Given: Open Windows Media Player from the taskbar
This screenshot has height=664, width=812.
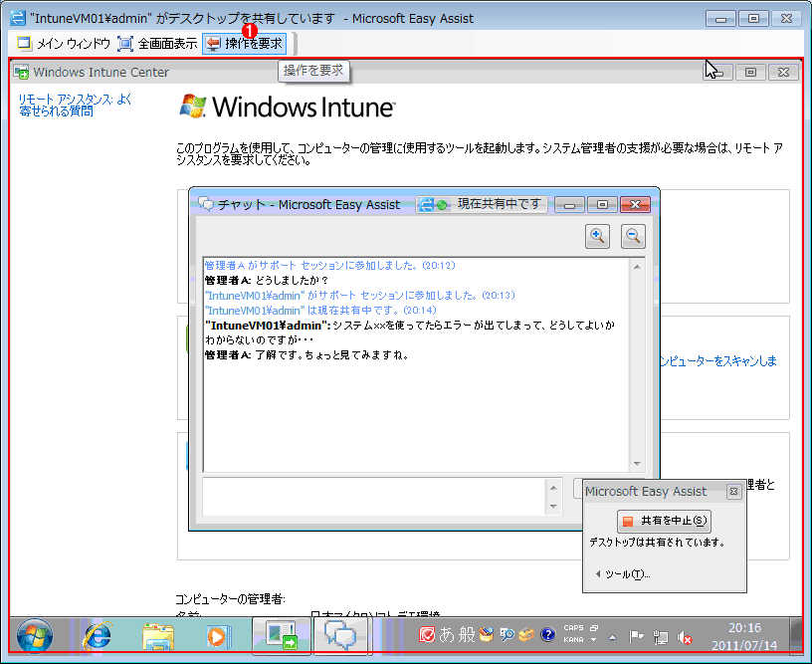Looking at the screenshot, I should [218, 636].
